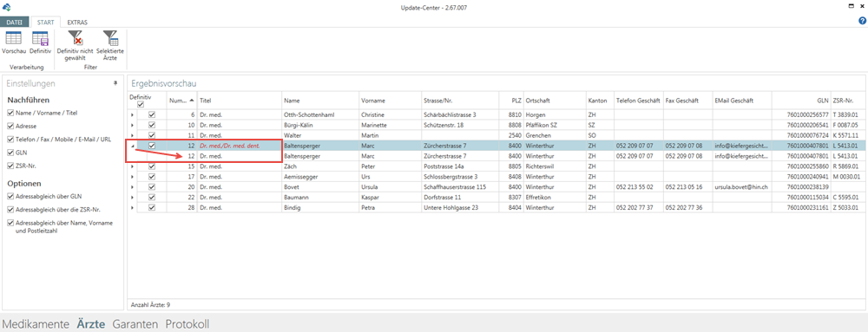Uncheck Definitiv for Bürgi-Kälin row
The height and width of the screenshot is (332, 868).
tap(152, 126)
